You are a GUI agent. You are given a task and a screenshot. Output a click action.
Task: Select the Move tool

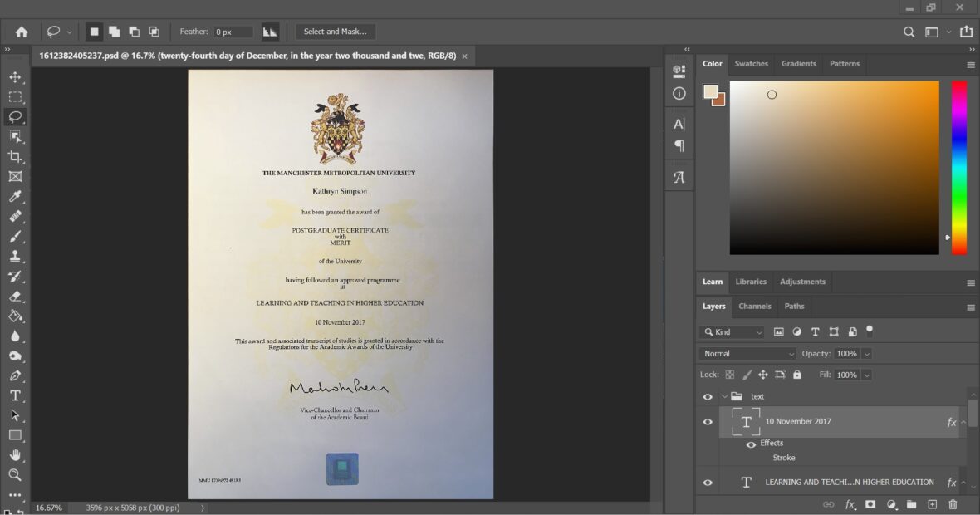click(15, 77)
